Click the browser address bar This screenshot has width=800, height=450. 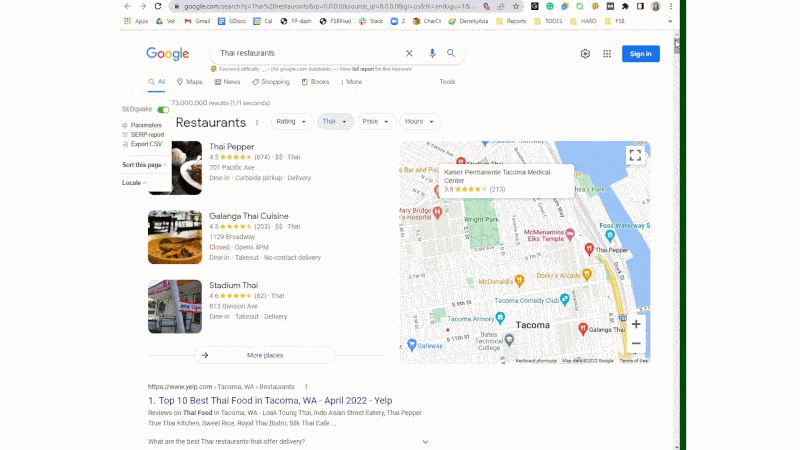point(330,6)
